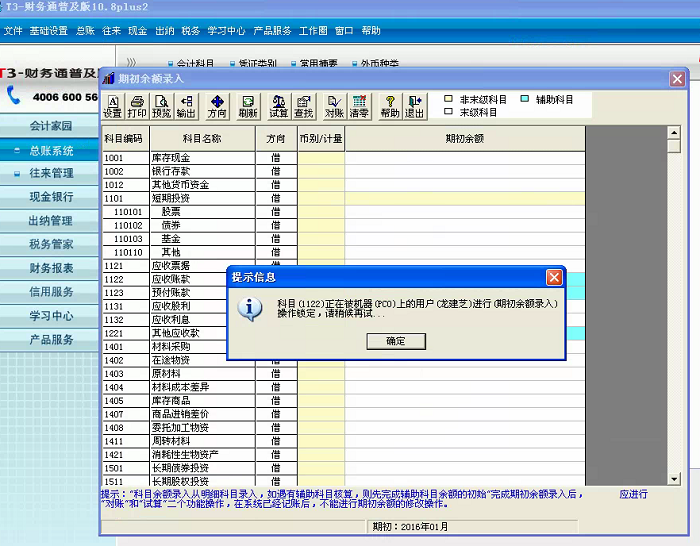Click the 对账 reconcile icon
Image resolution: width=700 pixels, height=546 pixels.
pyautogui.click(x=334, y=107)
